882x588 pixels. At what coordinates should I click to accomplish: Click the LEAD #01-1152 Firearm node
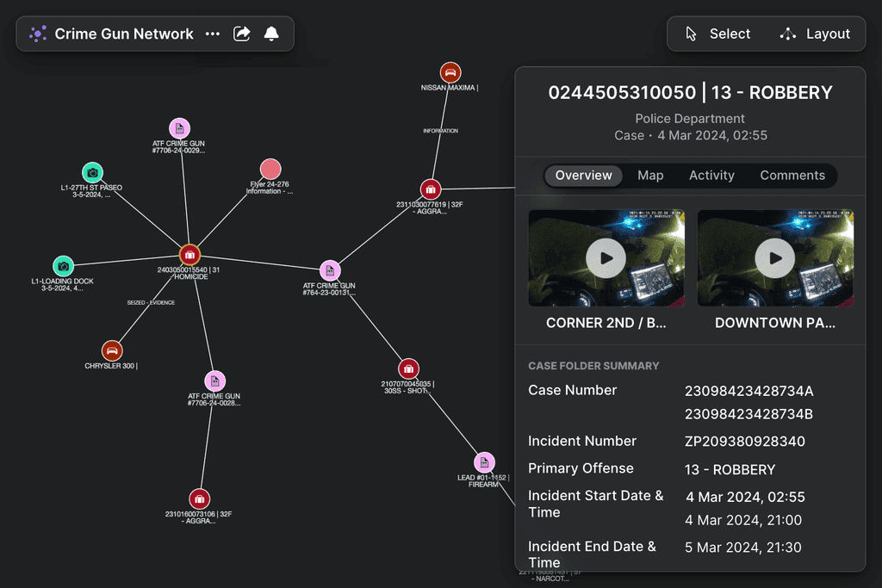484,462
